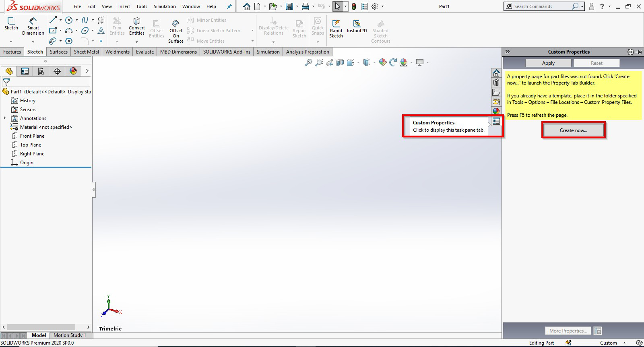The height and width of the screenshot is (347, 644).
Task: Click Section View in the view toolbar
Action: point(340,62)
